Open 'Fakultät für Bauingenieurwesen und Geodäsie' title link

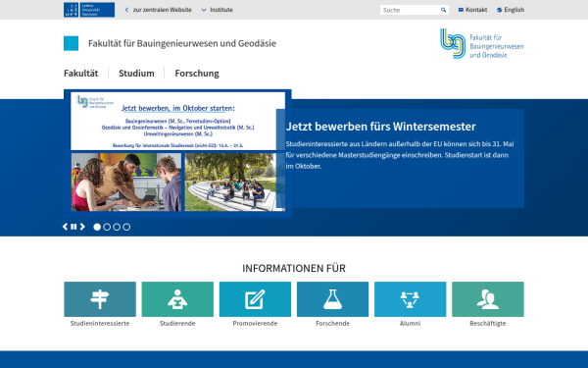(x=182, y=43)
